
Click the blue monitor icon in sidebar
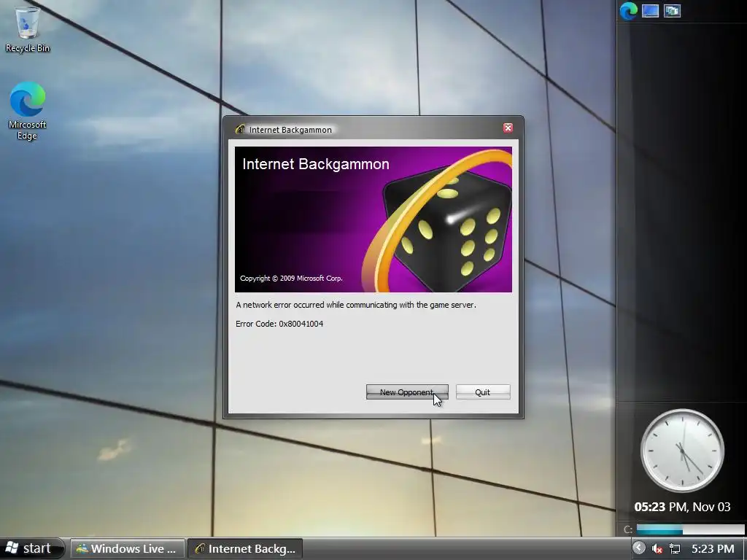pyautogui.click(x=650, y=10)
